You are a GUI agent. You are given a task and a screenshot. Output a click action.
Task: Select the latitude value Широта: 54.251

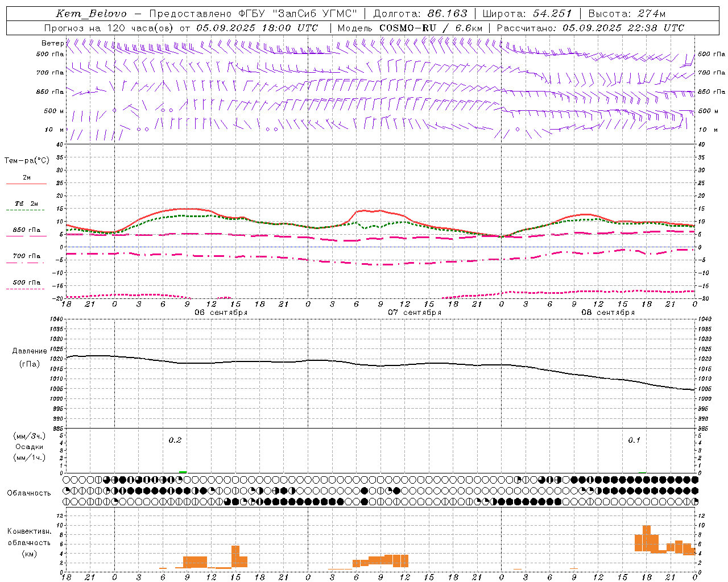pos(527,14)
